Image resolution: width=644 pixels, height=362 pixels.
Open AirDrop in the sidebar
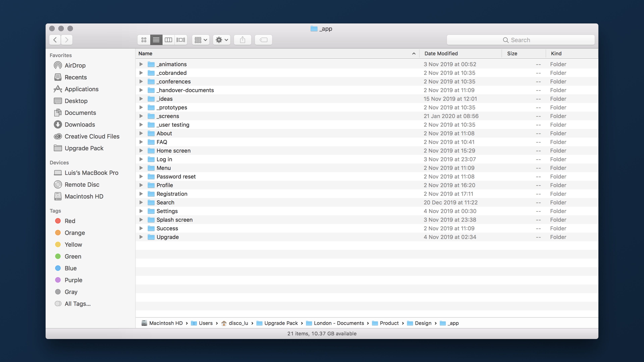pyautogui.click(x=75, y=66)
